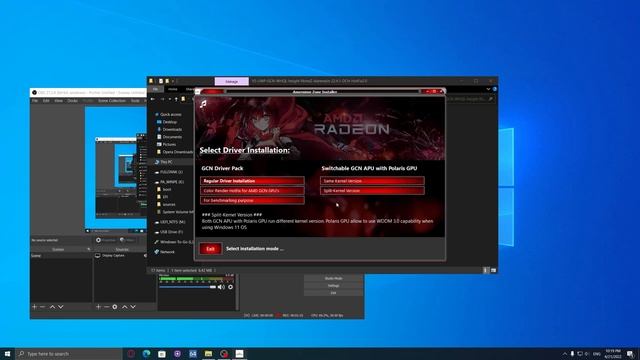This screenshot has width=640, height=360.
Task: Open Tools menu in OBS window
Action: (135, 101)
